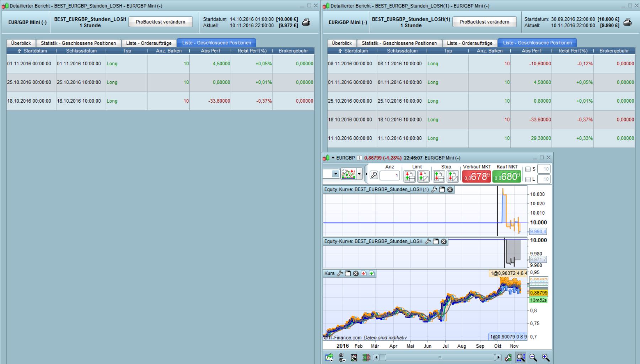Open Liste - Orderaufträge tab in right report
This screenshot has width=640, height=364.
[x=469, y=43]
